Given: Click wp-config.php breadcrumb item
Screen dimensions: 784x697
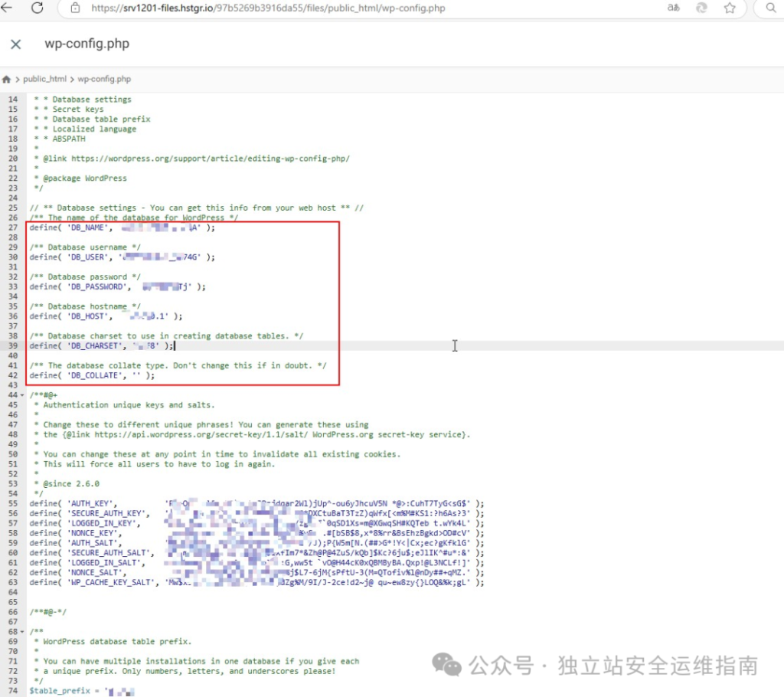Looking at the screenshot, I should pyautogui.click(x=104, y=79).
